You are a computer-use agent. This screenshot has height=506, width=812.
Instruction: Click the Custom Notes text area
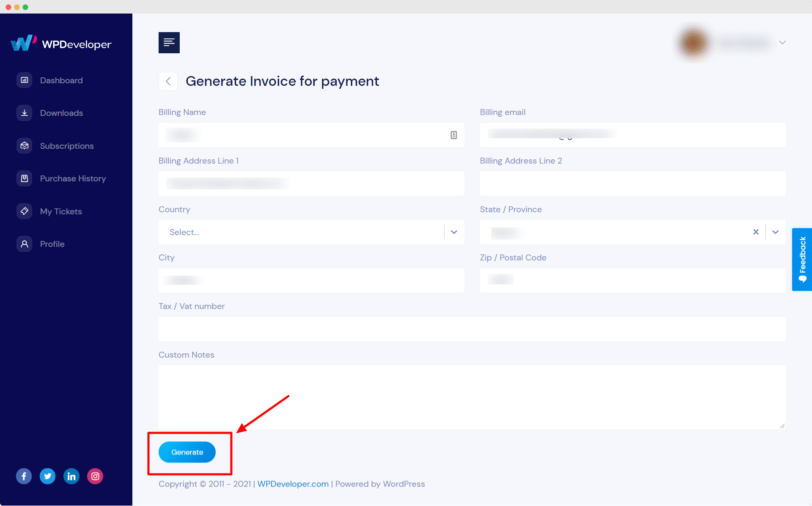(x=473, y=397)
